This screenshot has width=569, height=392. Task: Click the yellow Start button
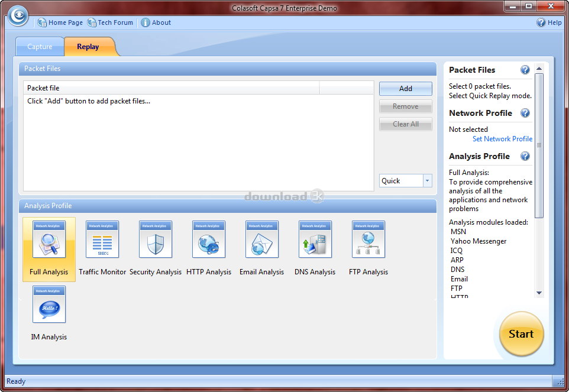click(x=522, y=333)
